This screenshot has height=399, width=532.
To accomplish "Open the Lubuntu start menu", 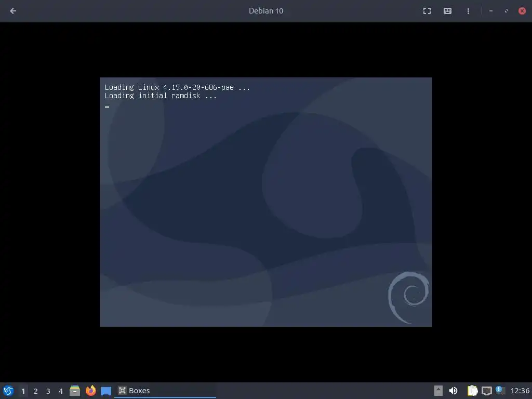I will tap(8, 391).
